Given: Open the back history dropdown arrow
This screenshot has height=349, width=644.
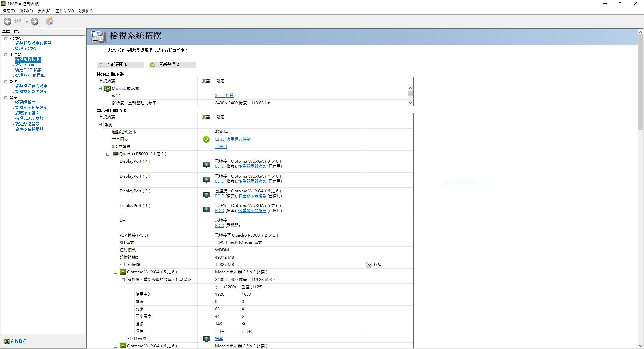Looking at the screenshot, I should click(27, 21).
